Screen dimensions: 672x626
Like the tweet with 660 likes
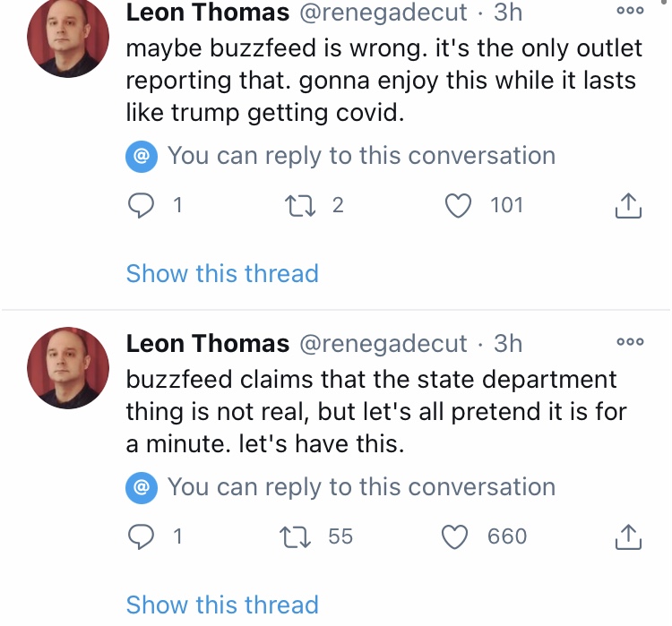(454, 536)
